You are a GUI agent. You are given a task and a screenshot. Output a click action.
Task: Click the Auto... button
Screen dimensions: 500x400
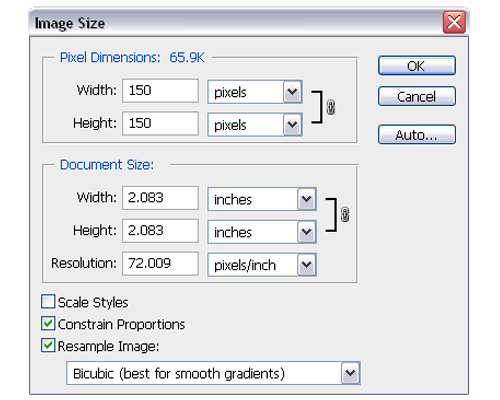point(417,135)
